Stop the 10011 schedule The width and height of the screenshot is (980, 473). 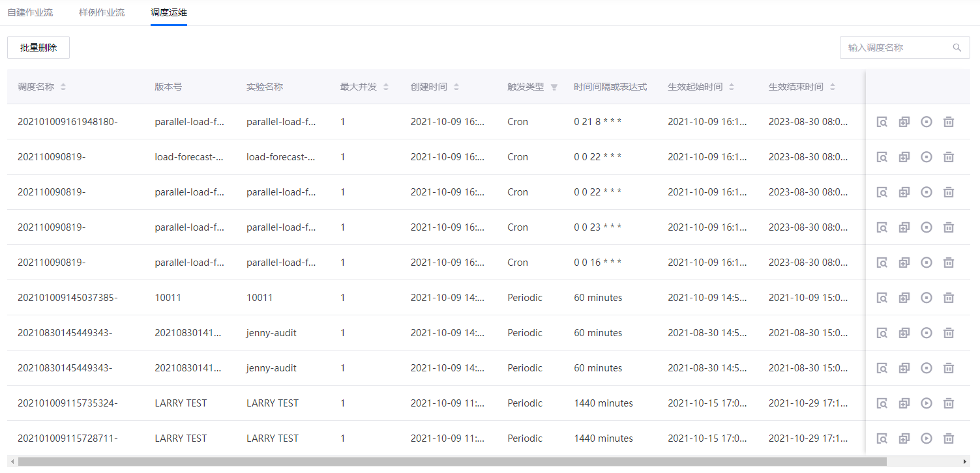pyautogui.click(x=926, y=298)
